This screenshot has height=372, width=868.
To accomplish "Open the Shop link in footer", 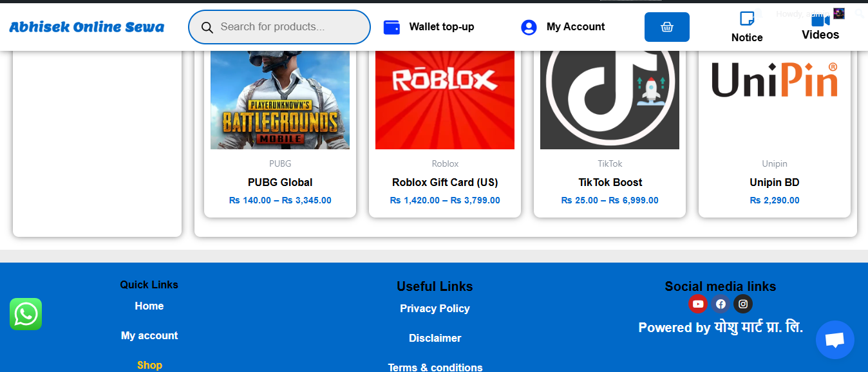I will pyautogui.click(x=149, y=365).
